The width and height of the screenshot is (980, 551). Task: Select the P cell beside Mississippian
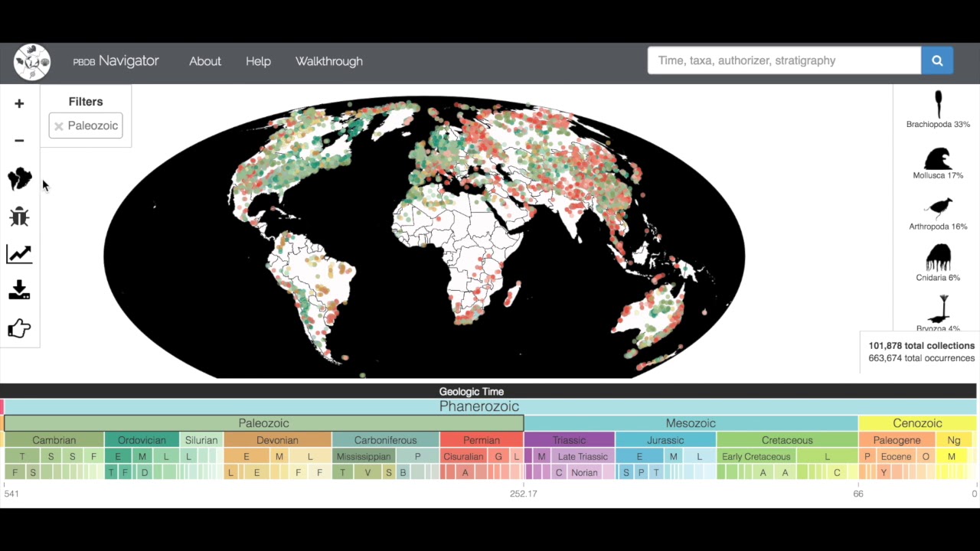pyautogui.click(x=417, y=457)
